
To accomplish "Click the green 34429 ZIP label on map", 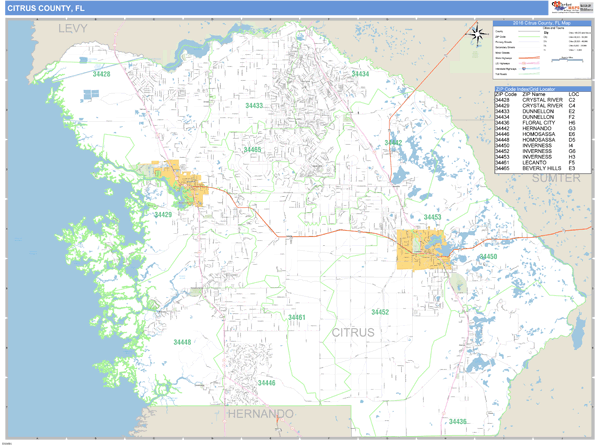I will tap(163, 214).
